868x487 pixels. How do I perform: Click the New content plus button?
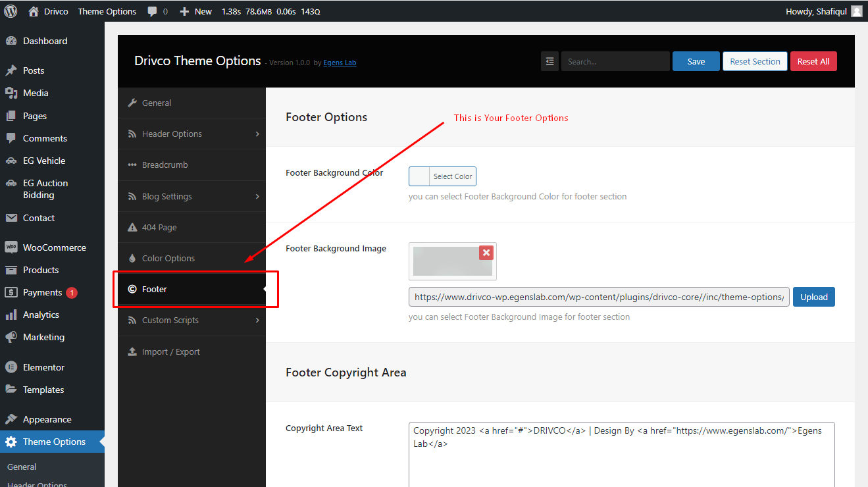(x=195, y=11)
